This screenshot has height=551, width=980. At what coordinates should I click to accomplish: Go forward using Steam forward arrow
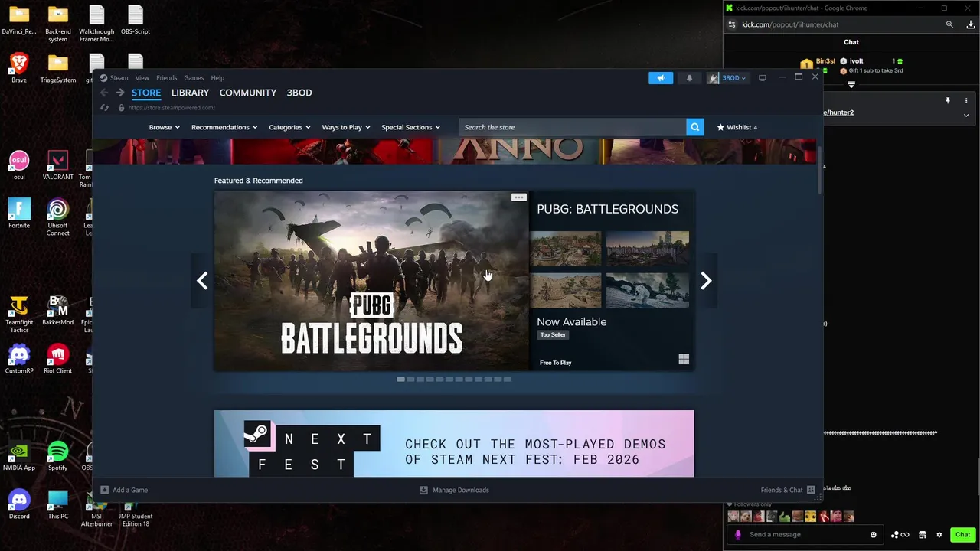120,93
